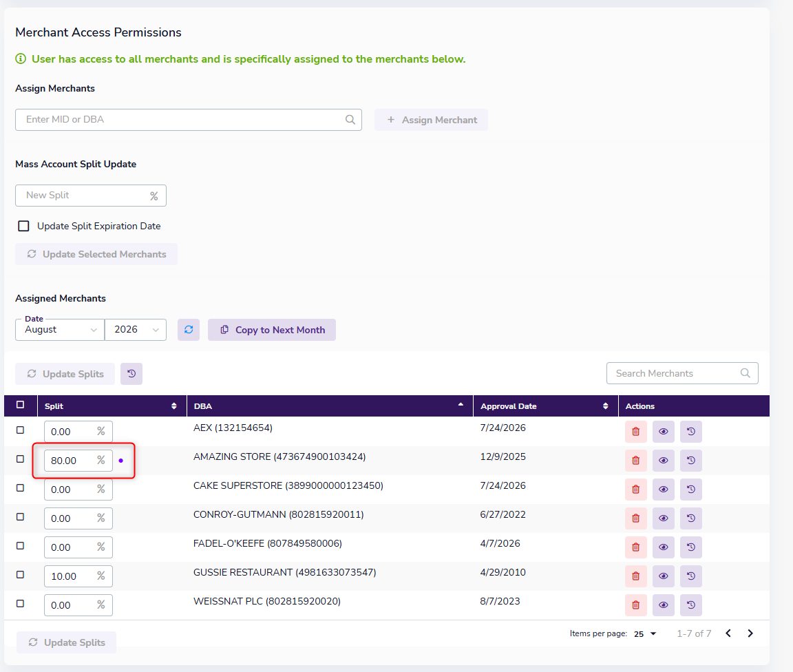Screen dimensions: 793x672
Task: Select the AMAZING STORE row checkbox
Action: coord(20,459)
